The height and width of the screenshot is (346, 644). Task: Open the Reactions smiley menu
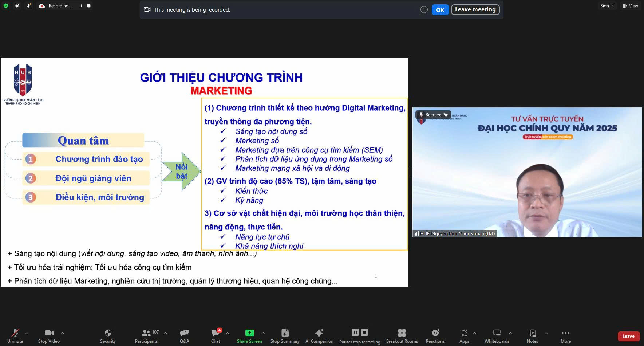click(x=435, y=336)
